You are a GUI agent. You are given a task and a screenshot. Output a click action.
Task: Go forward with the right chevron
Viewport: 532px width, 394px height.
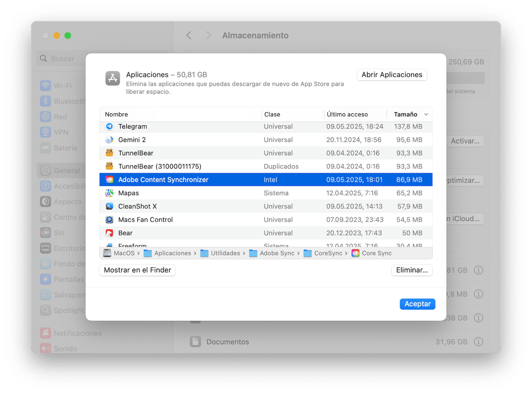coord(209,35)
